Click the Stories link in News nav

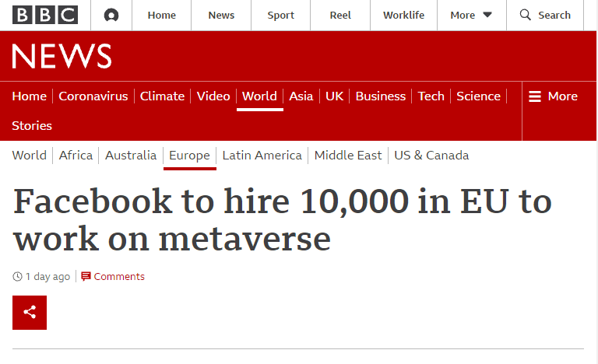click(x=32, y=125)
